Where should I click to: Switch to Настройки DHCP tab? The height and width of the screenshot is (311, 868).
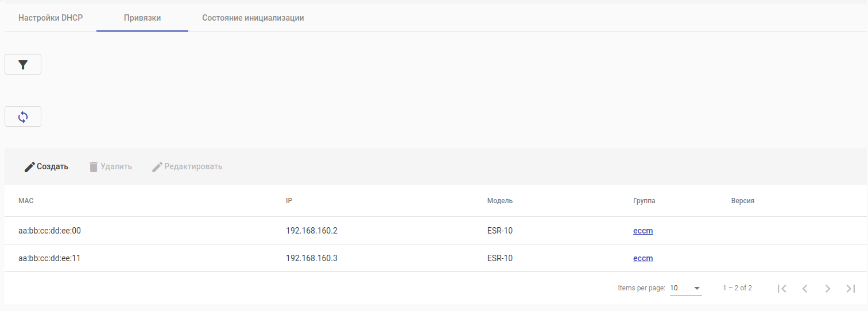pos(51,18)
